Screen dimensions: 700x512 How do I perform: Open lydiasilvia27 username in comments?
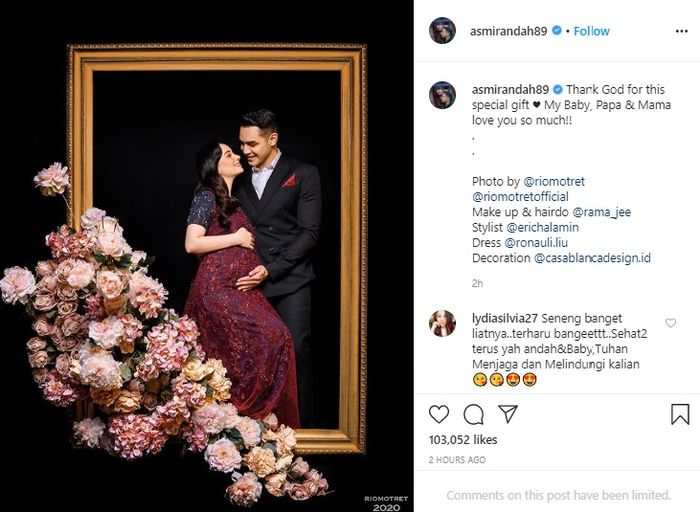pos(504,318)
